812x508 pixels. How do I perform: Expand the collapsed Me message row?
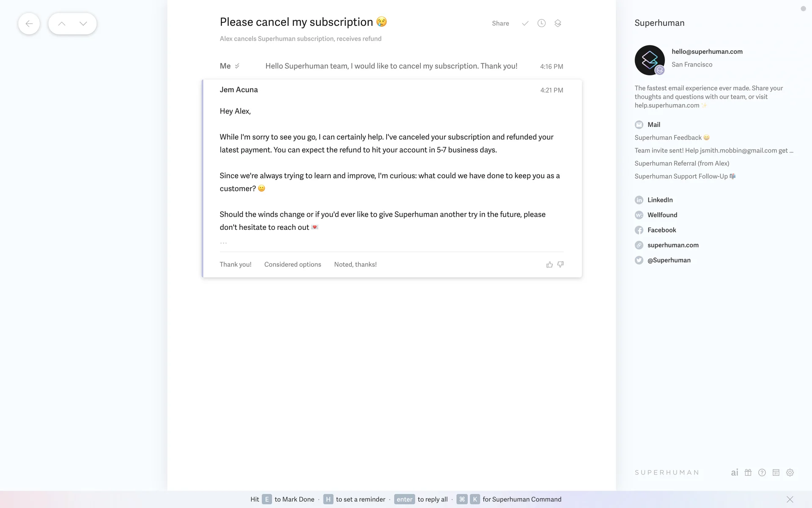[391, 66]
